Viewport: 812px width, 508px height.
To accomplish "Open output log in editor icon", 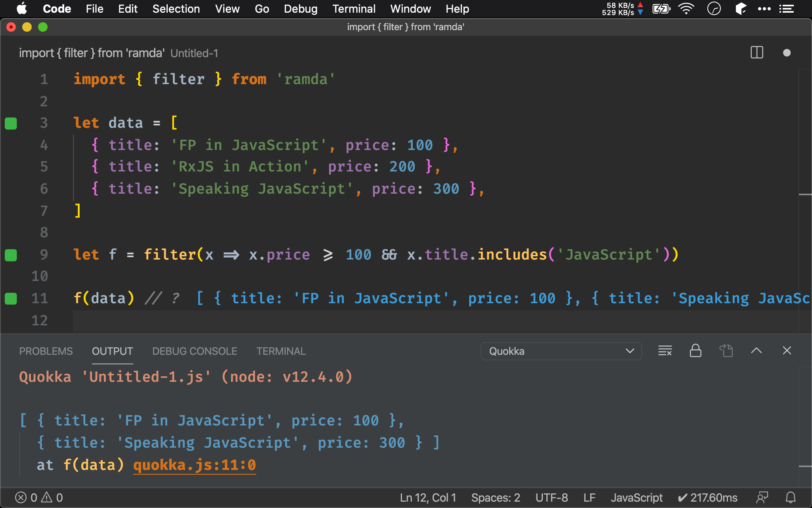I will click(726, 351).
